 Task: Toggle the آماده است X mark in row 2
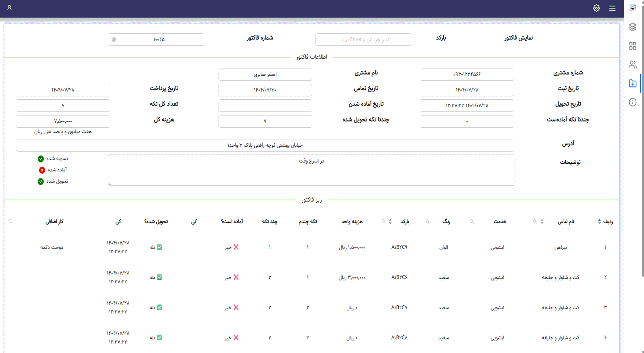pos(236,277)
